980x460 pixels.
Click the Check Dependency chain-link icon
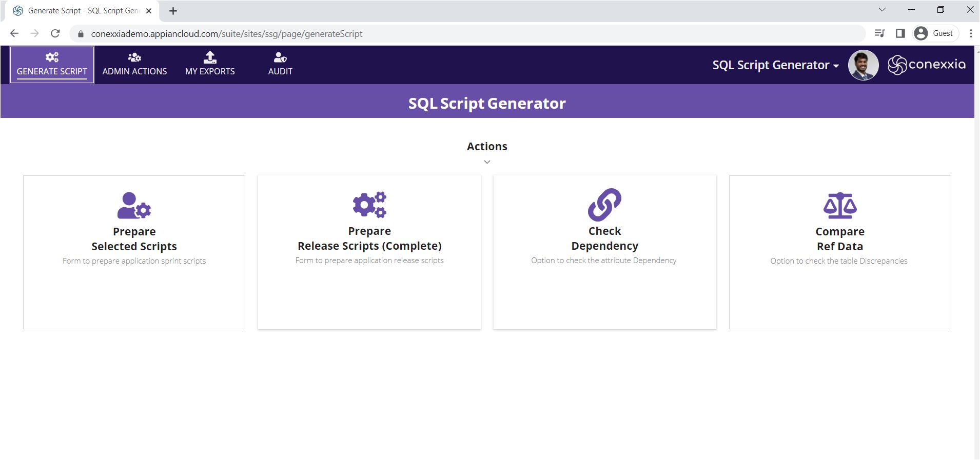(604, 205)
